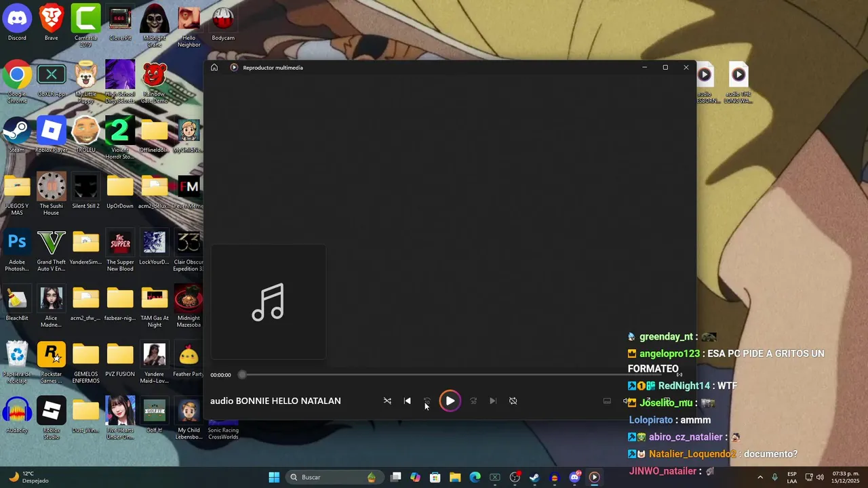
Task: Click the home icon in media player
Action: pos(214,67)
